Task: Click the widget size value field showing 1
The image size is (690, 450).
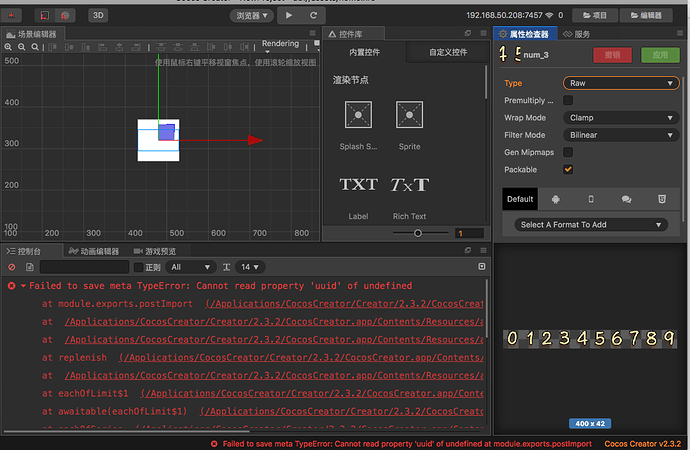Action: click(469, 234)
